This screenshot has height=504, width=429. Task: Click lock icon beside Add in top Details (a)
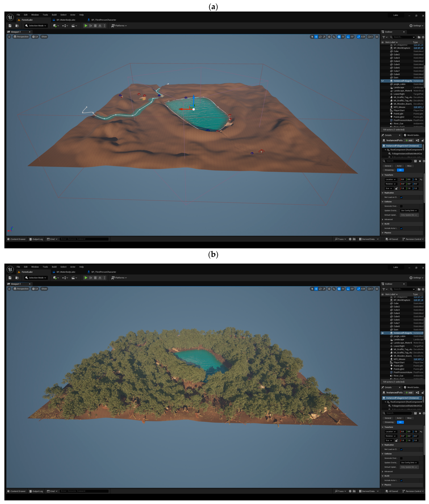click(423, 140)
